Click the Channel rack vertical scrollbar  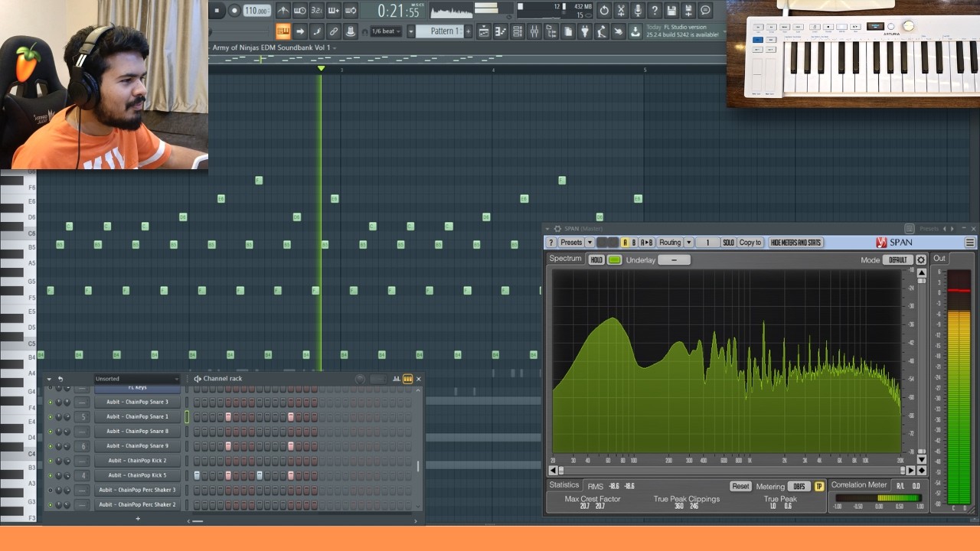coord(418,466)
